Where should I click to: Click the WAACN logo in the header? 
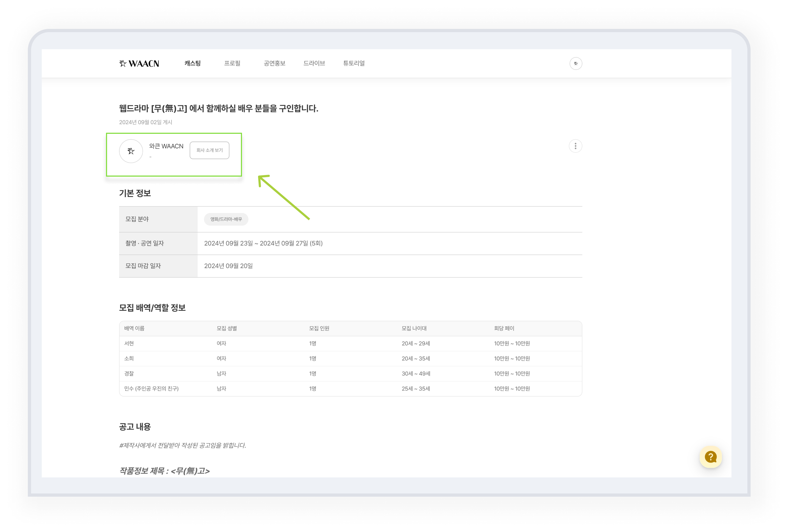(x=139, y=63)
